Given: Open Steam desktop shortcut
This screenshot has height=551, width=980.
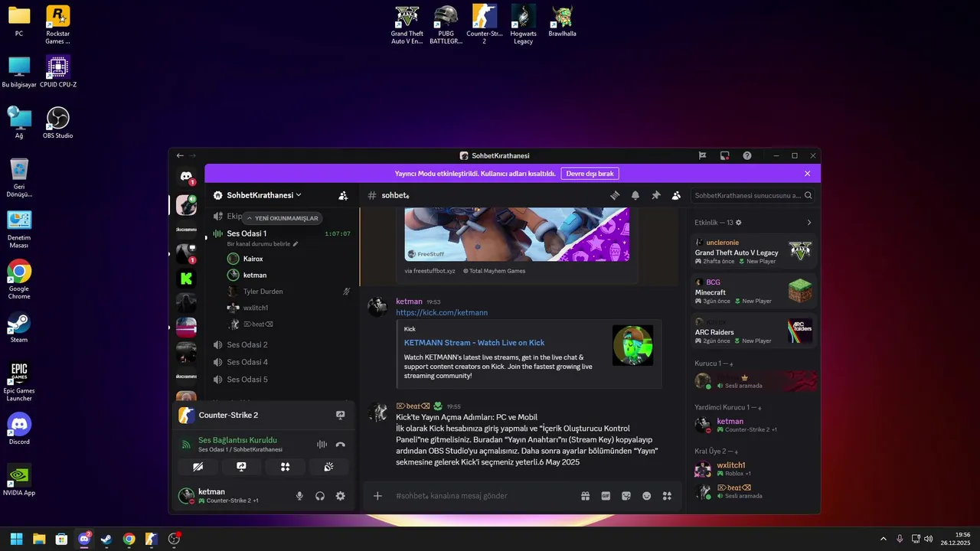Looking at the screenshot, I should pos(19,327).
